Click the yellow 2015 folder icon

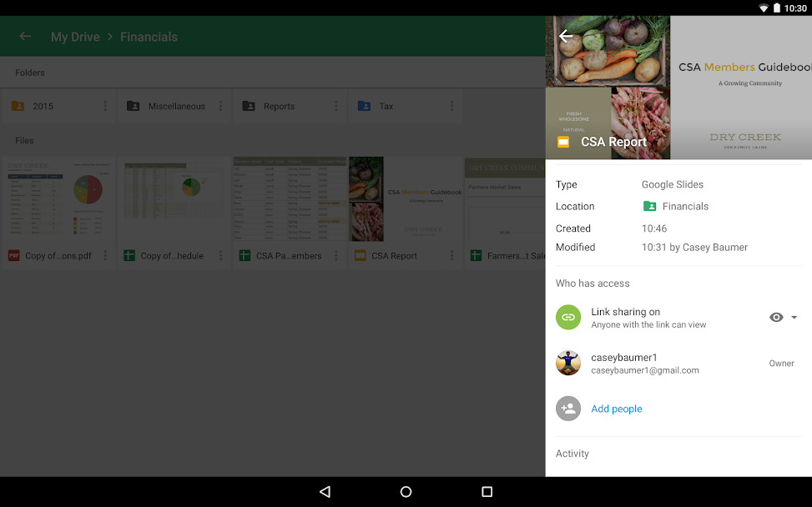pyautogui.click(x=20, y=106)
